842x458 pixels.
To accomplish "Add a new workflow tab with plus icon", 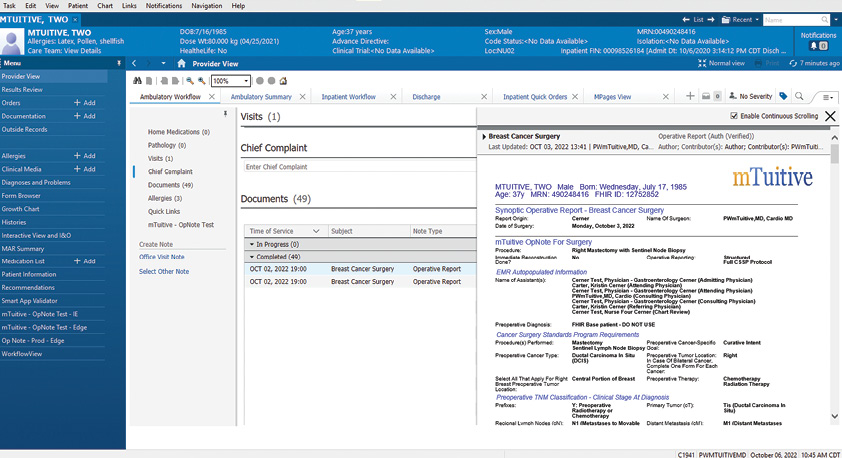I will pos(691,96).
